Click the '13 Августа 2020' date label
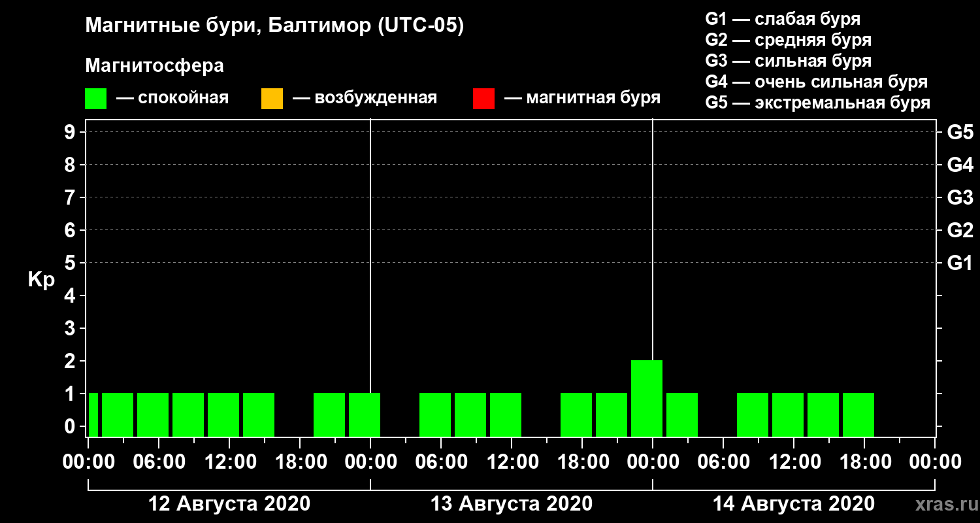Viewport: 980px width, 523px height. pos(512,504)
